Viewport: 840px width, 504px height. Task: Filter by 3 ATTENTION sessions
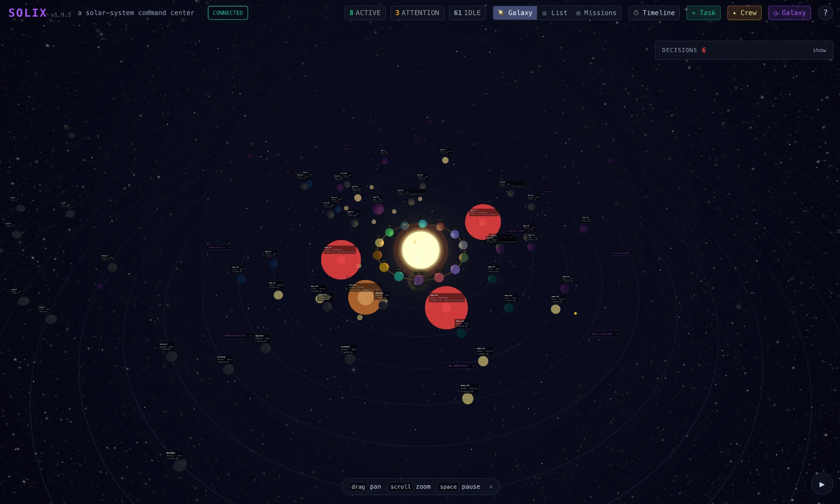(x=417, y=13)
